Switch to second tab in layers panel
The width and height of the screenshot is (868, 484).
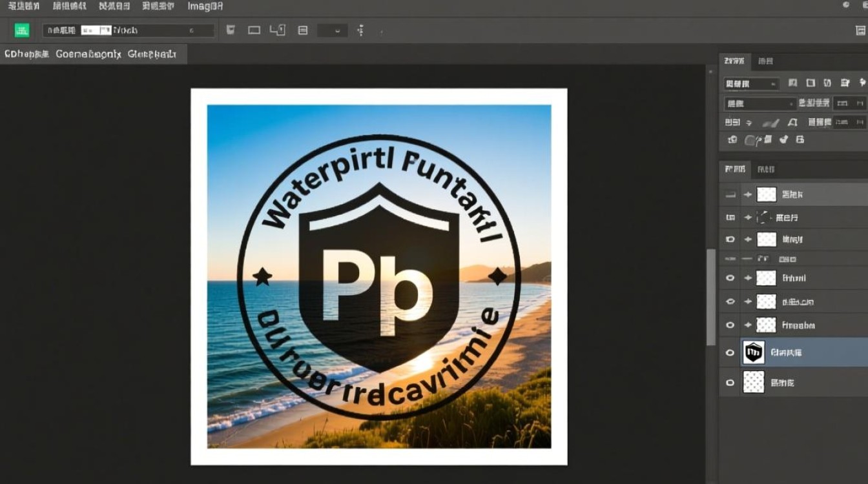tap(766, 169)
